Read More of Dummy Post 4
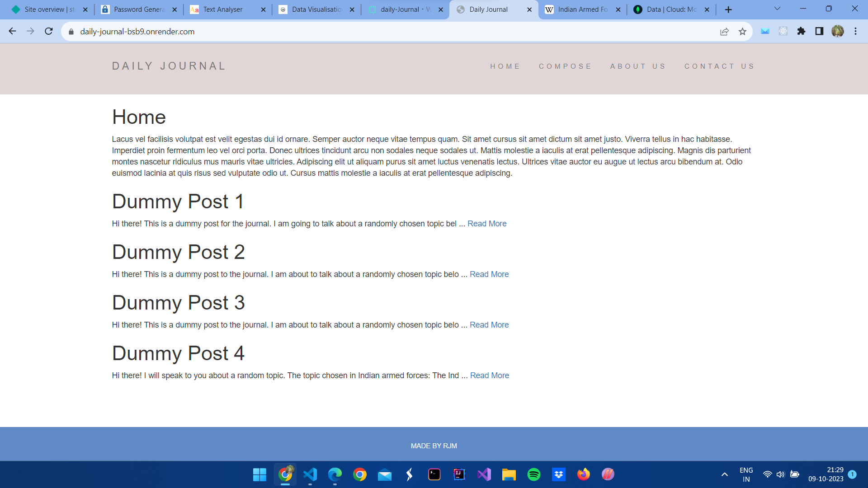Screen dimensions: 868x488 pos(489,375)
